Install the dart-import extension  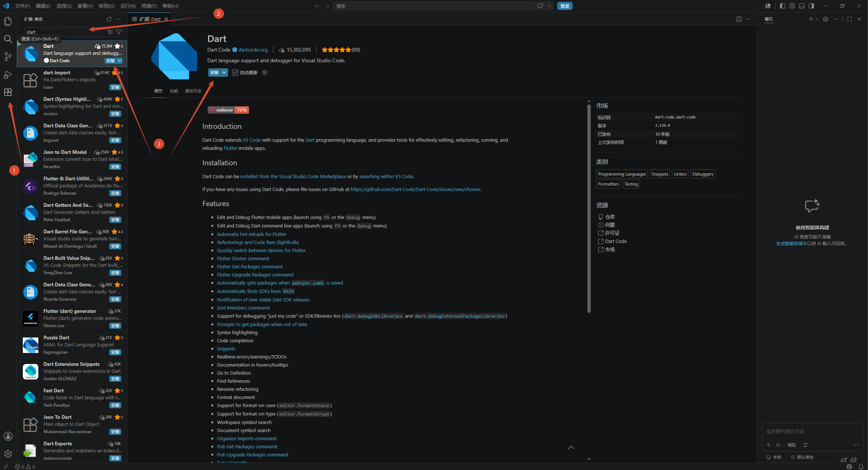(115, 87)
